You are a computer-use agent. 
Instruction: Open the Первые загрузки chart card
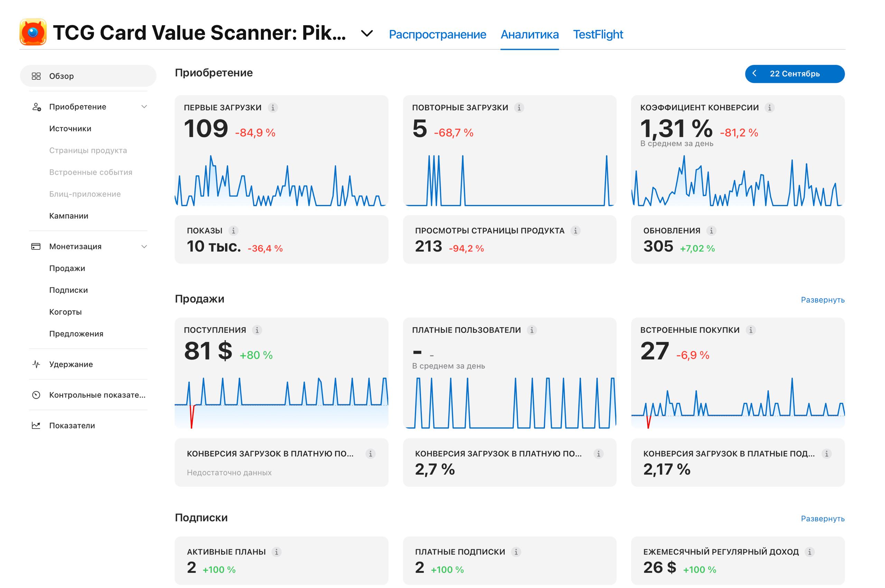click(x=281, y=151)
